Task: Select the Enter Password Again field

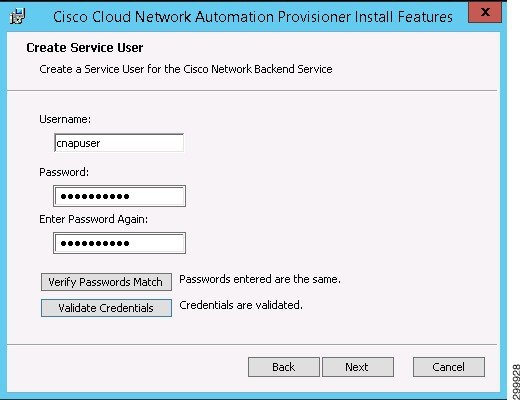Action: coord(119,243)
